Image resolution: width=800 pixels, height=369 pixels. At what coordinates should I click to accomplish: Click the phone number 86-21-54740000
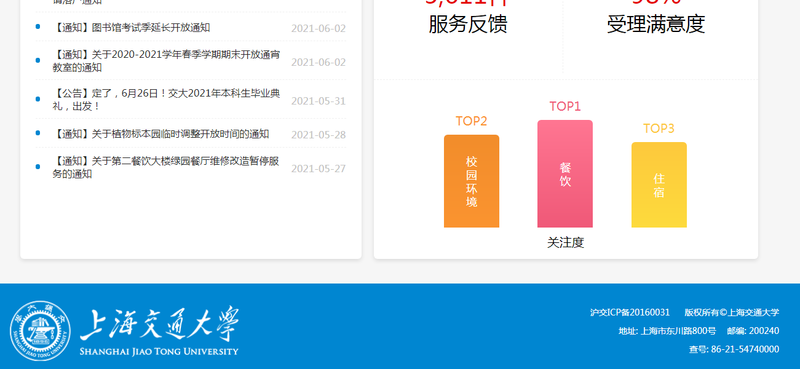[x=745, y=349]
